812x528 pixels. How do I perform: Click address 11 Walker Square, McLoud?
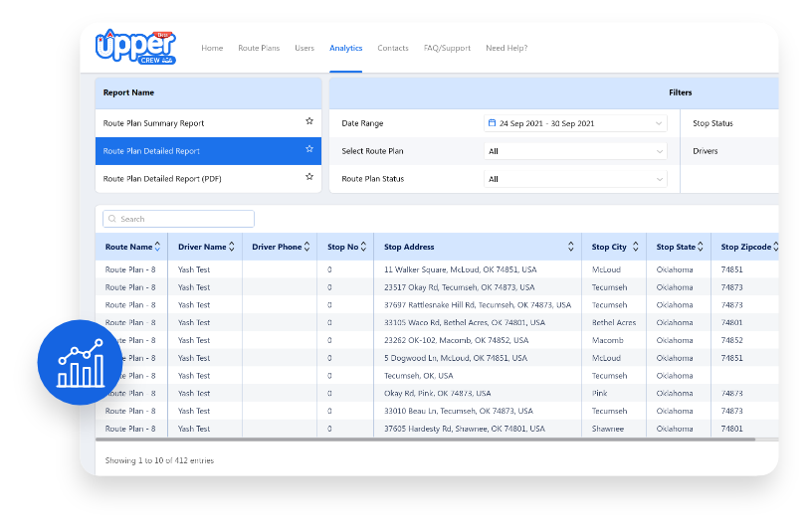tap(461, 269)
